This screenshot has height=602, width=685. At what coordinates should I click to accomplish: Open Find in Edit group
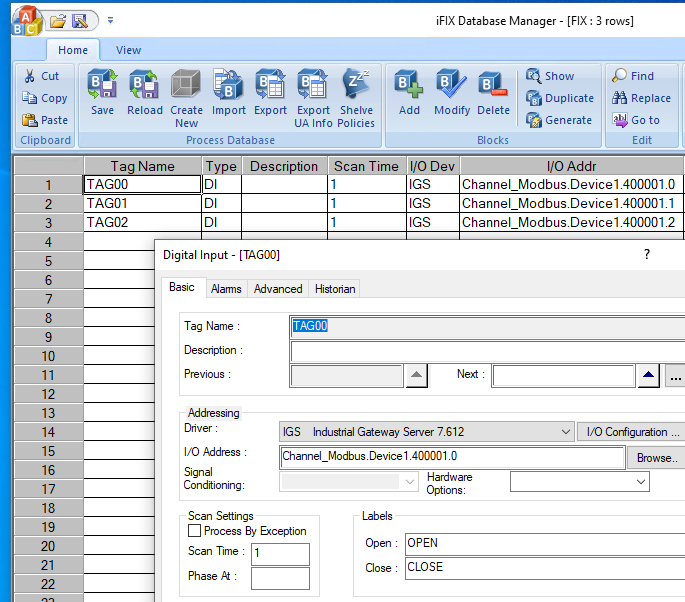633,76
